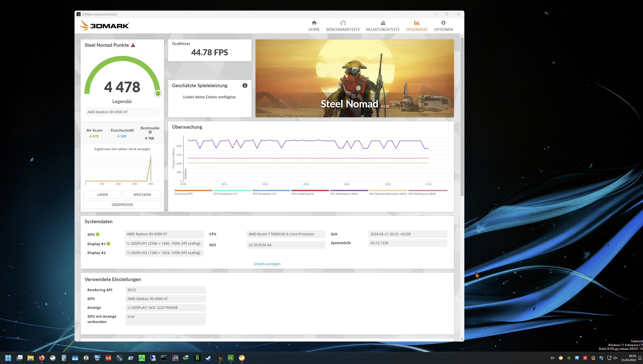Image resolution: width=643 pixels, height=364 pixels.
Task: Expand system details via Details anzeigen
Action: pos(267,264)
